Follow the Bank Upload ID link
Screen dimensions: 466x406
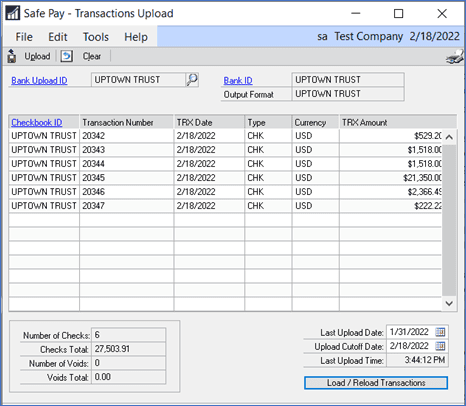(x=39, y=81)
